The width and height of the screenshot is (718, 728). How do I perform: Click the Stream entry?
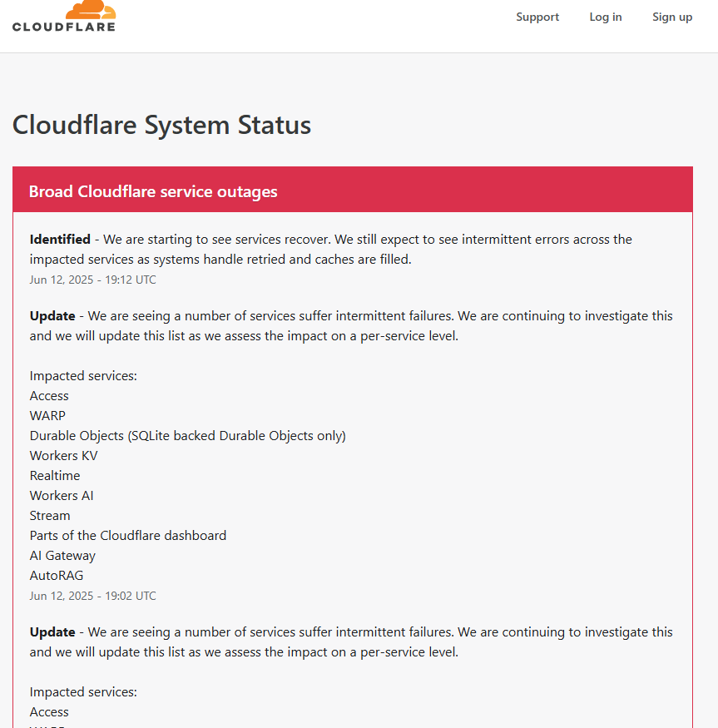(x=50, y=515)
